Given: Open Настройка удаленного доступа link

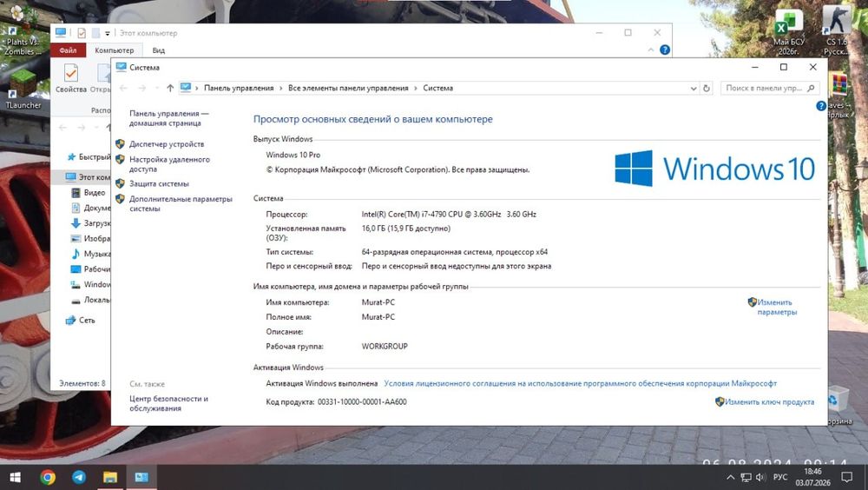Looking at the screenshot, I should click(x=169, y=164).
